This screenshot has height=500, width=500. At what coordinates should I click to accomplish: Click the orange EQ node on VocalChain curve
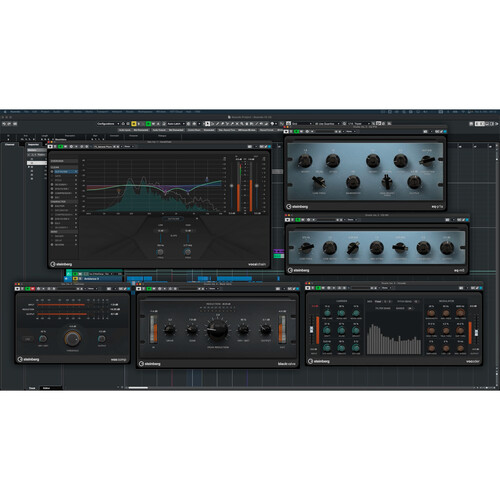tap(118, 191)
